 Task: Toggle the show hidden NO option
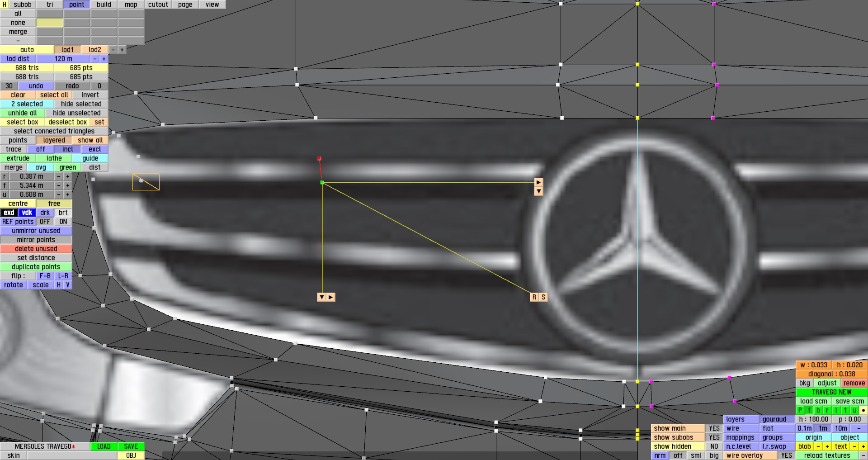point(714,446)
